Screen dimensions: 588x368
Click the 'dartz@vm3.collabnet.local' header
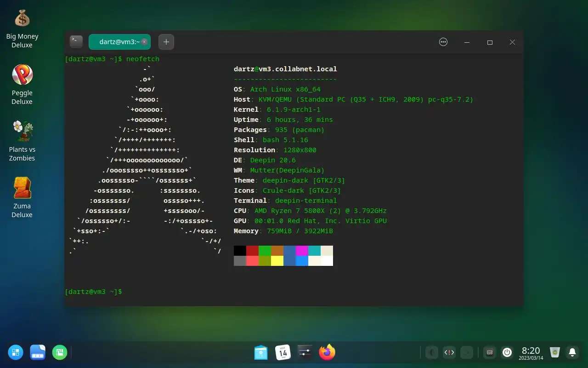[x=285, y=69]
